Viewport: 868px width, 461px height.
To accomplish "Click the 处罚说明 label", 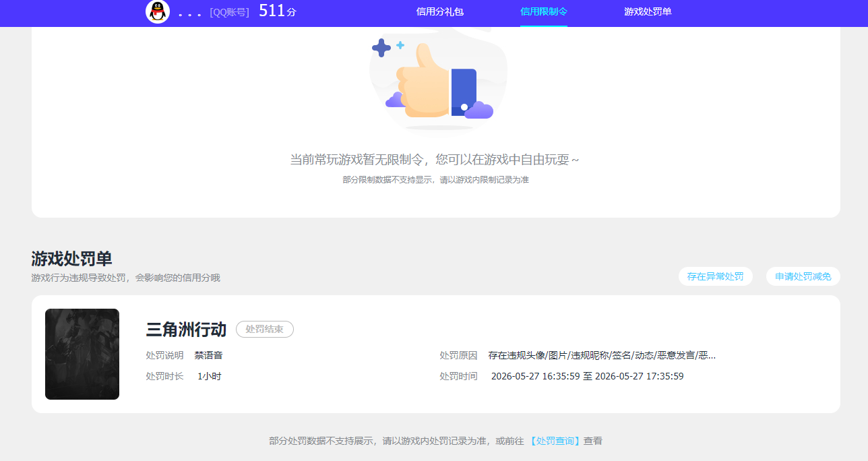I will tap(164, 355).
